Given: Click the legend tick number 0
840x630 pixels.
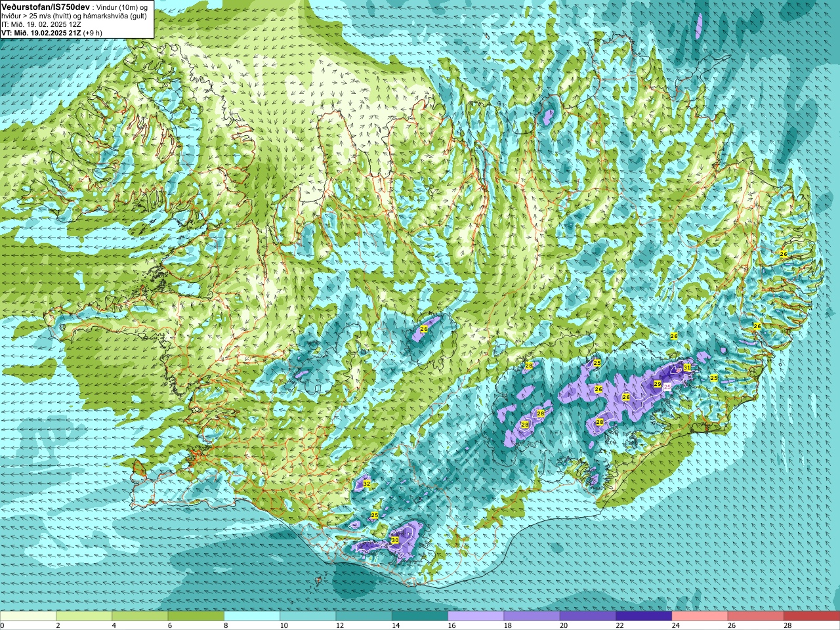Looking at the screenshot, I should point(3,625).
